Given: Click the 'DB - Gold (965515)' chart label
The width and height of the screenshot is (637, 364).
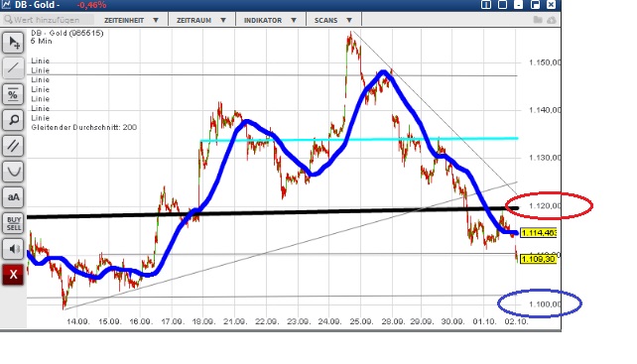Looking at the screenshot, I should click(67, 33).
